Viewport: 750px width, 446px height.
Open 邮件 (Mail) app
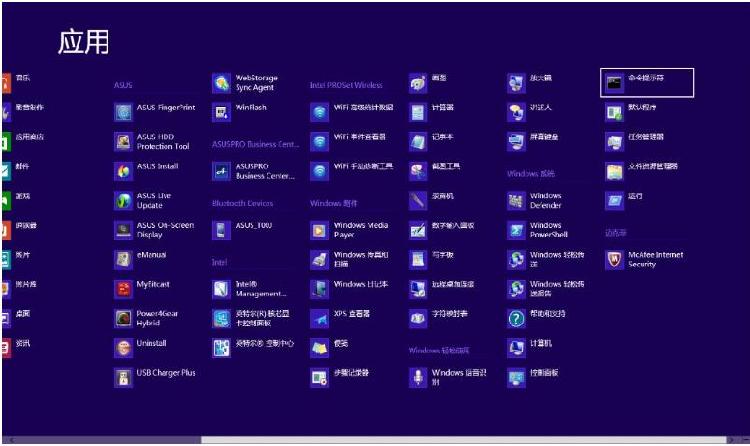tap(16, 171)
